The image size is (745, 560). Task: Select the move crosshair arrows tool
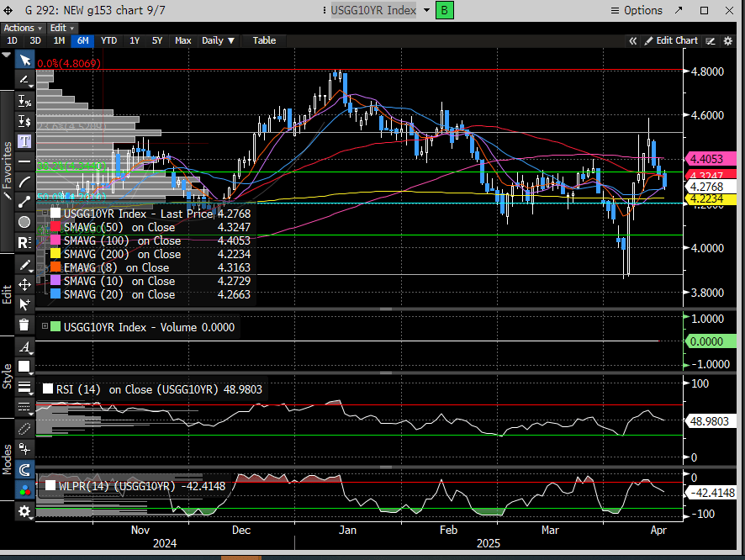[24, 283]
